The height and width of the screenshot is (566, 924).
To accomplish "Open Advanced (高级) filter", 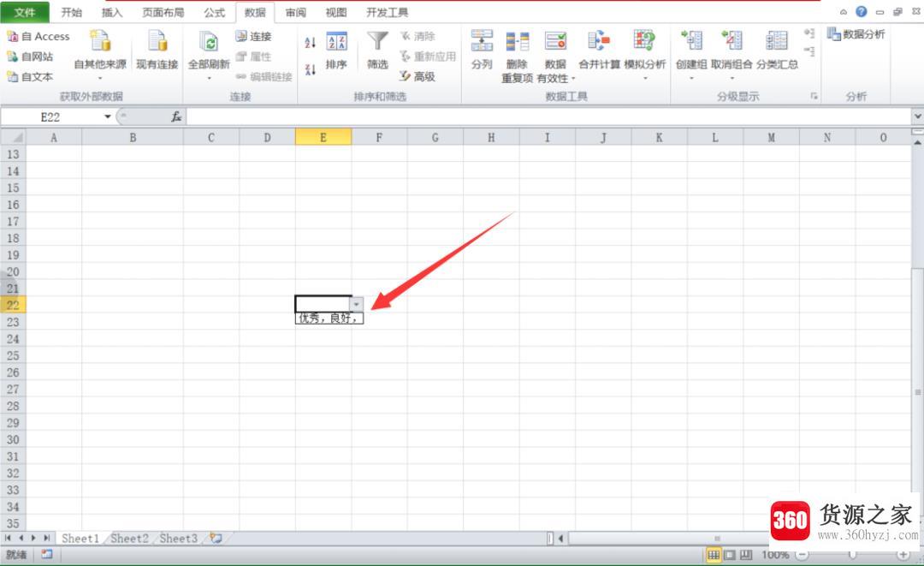I will tap(418, 77).
